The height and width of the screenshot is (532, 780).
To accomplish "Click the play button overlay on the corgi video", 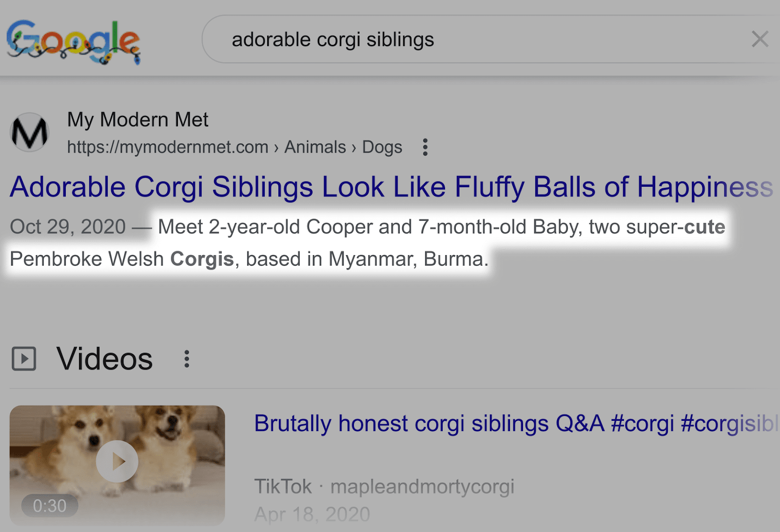I will (117, 460).
